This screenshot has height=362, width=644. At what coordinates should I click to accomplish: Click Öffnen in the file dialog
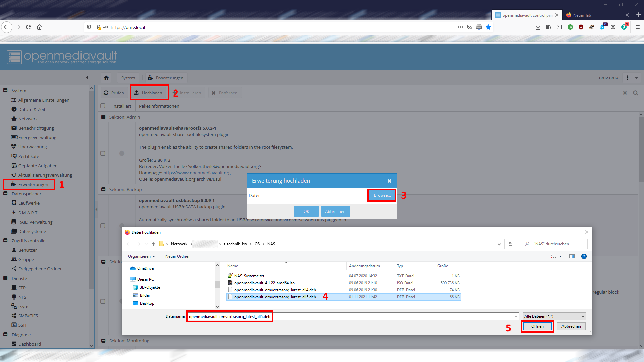pos(537,326)
